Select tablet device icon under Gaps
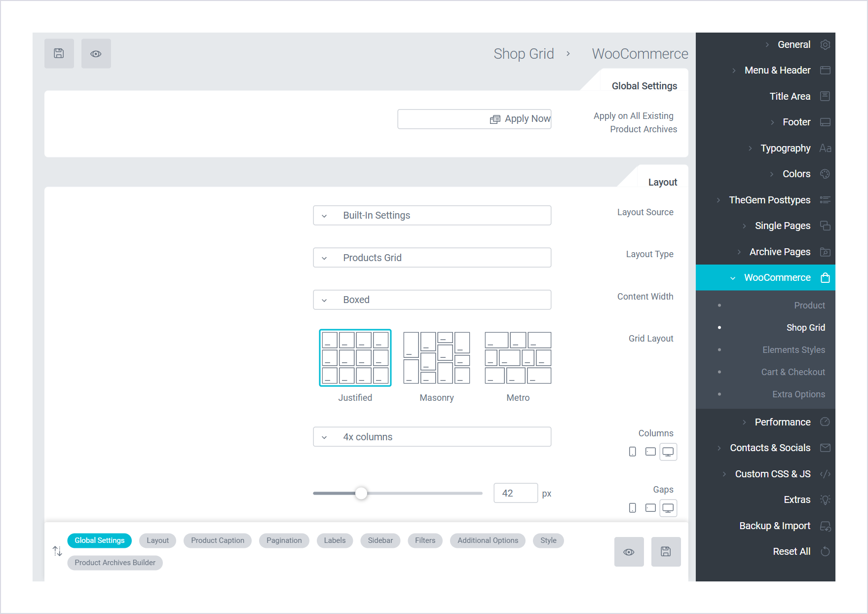The width and height of the screenshot is (868, 614). [650, 508]
